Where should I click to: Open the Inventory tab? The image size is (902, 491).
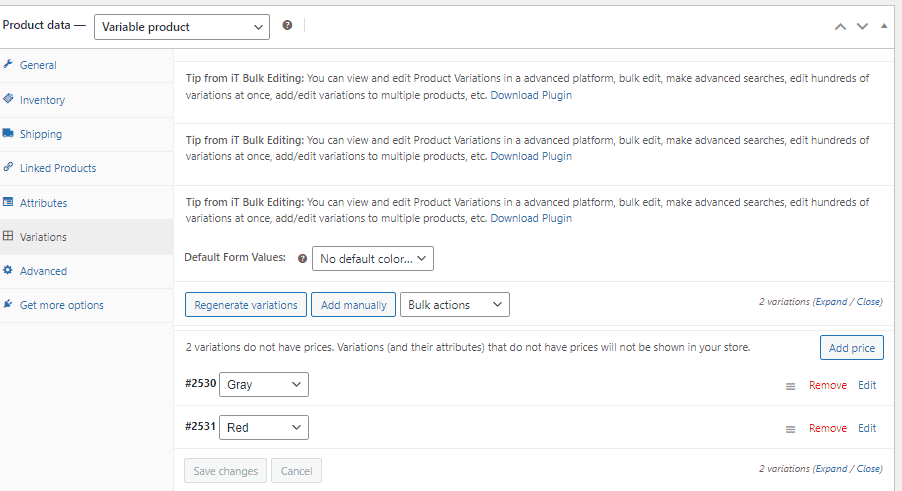42,100
